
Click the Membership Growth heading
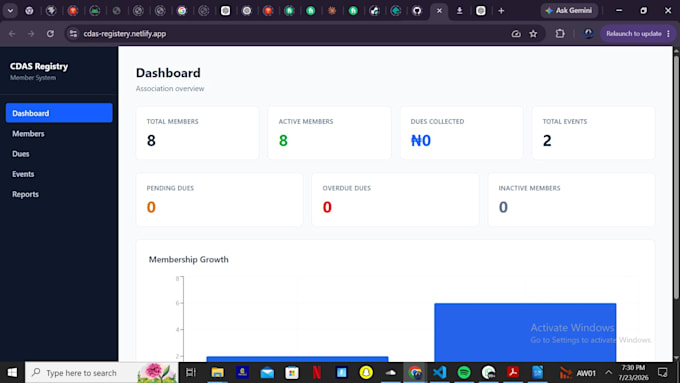click(x=189, y=259)
